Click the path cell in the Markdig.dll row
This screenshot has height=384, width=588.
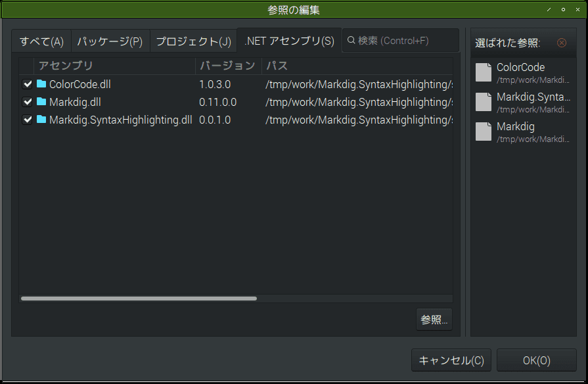click(359, 102)
